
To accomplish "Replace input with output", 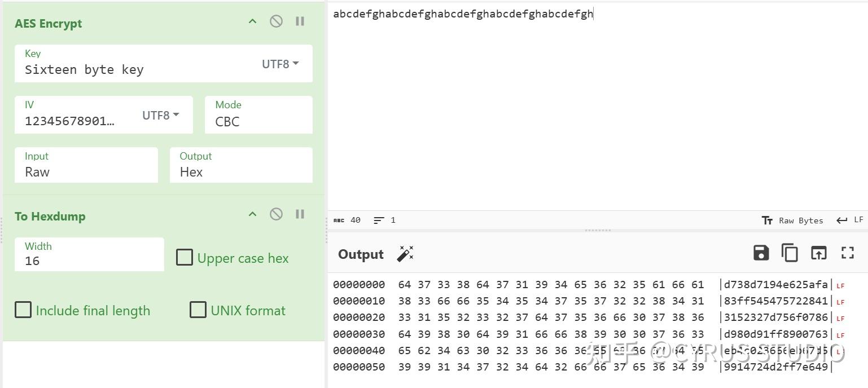I will point(818,253).
